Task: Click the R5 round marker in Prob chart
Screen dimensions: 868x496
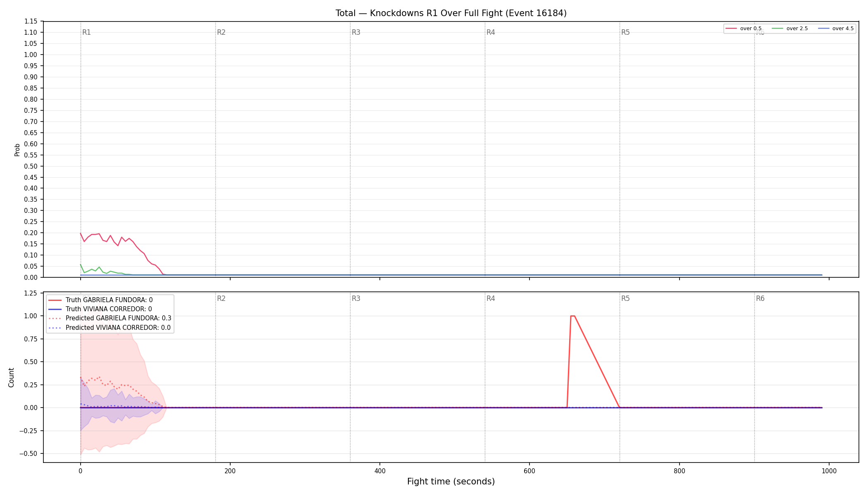Action: (625, 32)
